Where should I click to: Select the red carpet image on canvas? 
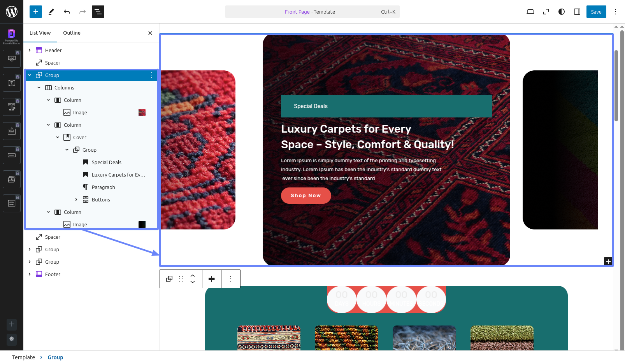(198, 150)
